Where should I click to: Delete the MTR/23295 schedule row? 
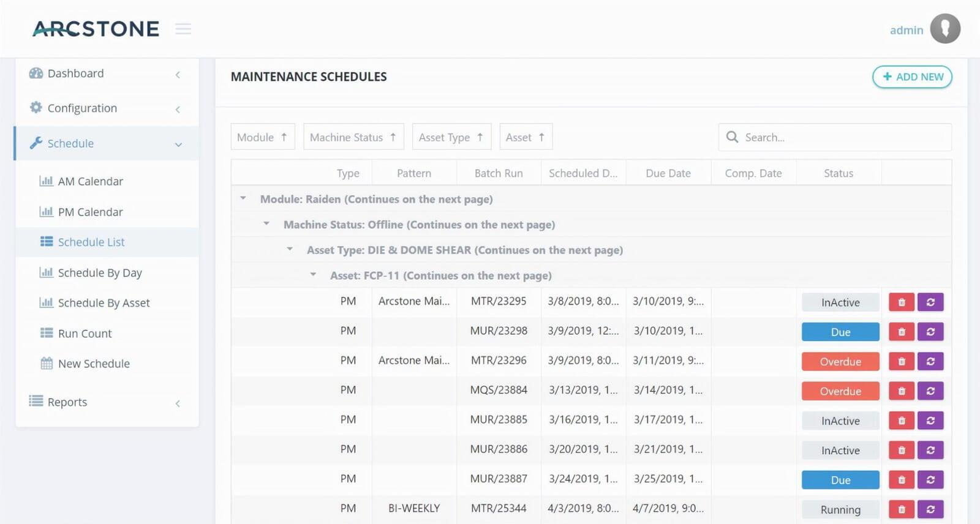click(901, 302)
